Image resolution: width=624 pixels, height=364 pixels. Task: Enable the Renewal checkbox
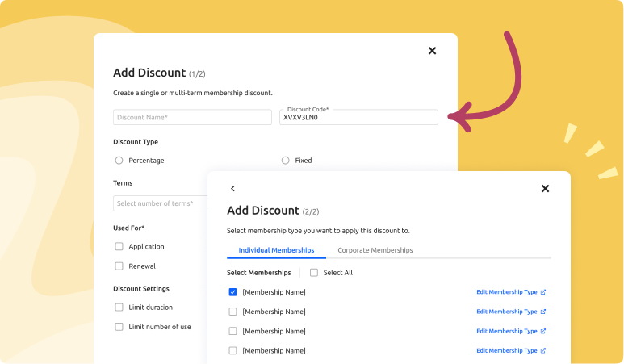click(x=119, y=266)
